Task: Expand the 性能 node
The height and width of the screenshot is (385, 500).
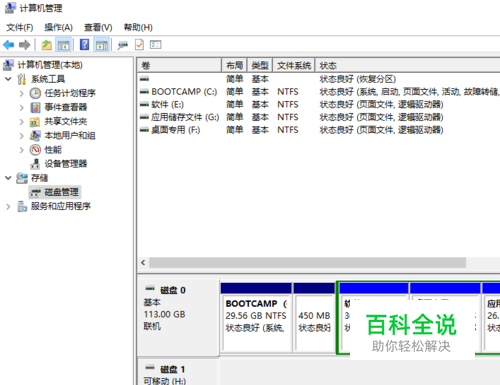Action: pyautogui.click(x=22, y=150)
